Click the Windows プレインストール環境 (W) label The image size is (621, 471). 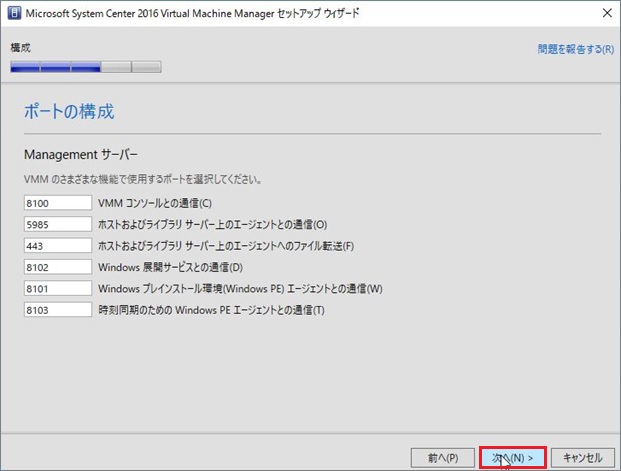[x=240, y=289]
